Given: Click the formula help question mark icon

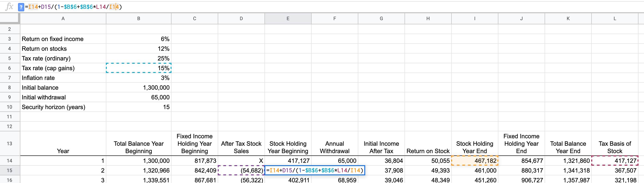Looking at the screenshot, I should click(21, 7).
